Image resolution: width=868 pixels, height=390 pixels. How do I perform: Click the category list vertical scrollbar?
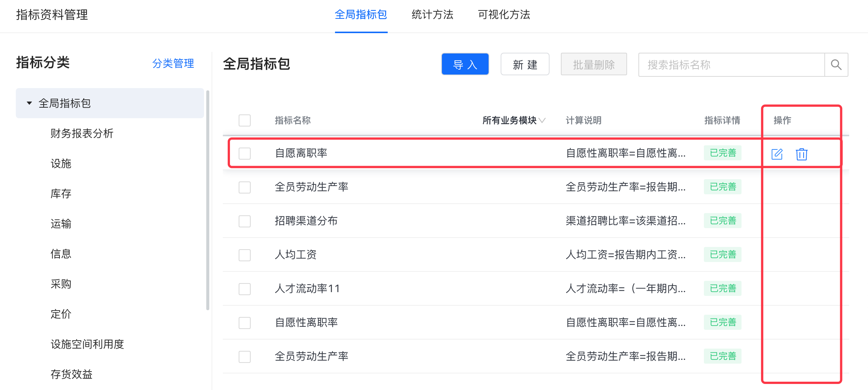pyautogui.click(x=208, y=200)
